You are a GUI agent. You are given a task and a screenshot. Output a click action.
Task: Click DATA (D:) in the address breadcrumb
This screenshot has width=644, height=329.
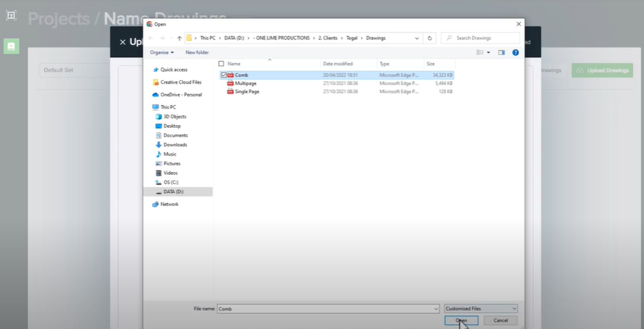coord(234,38)
